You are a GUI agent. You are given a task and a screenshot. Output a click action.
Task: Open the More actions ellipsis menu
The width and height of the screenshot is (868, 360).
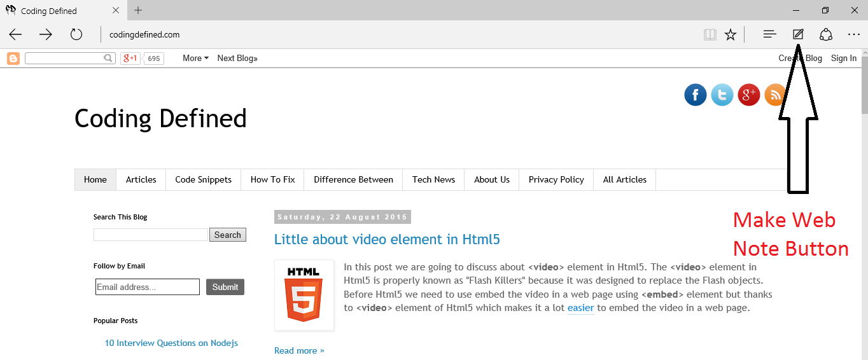(854, 34)
